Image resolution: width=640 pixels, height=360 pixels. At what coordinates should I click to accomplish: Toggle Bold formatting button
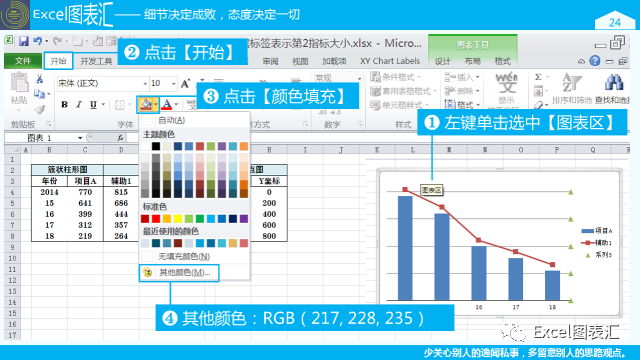[64, 104]
